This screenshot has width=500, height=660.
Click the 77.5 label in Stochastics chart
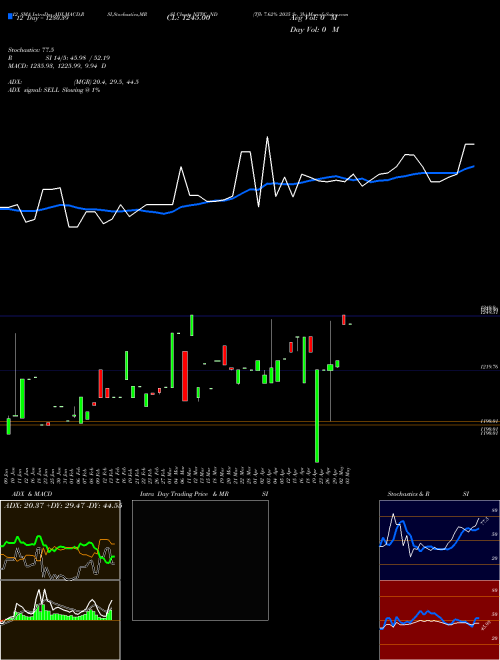[x=484, y=521]
